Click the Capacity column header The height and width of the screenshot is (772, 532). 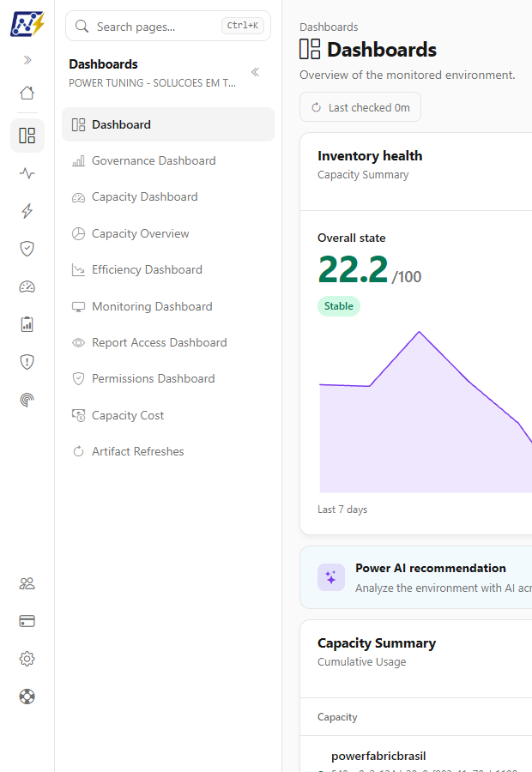337,717
